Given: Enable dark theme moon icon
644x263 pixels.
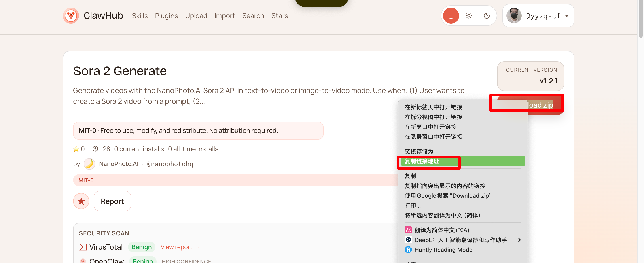Looking at the screenshot, I should tap(487, 16).
